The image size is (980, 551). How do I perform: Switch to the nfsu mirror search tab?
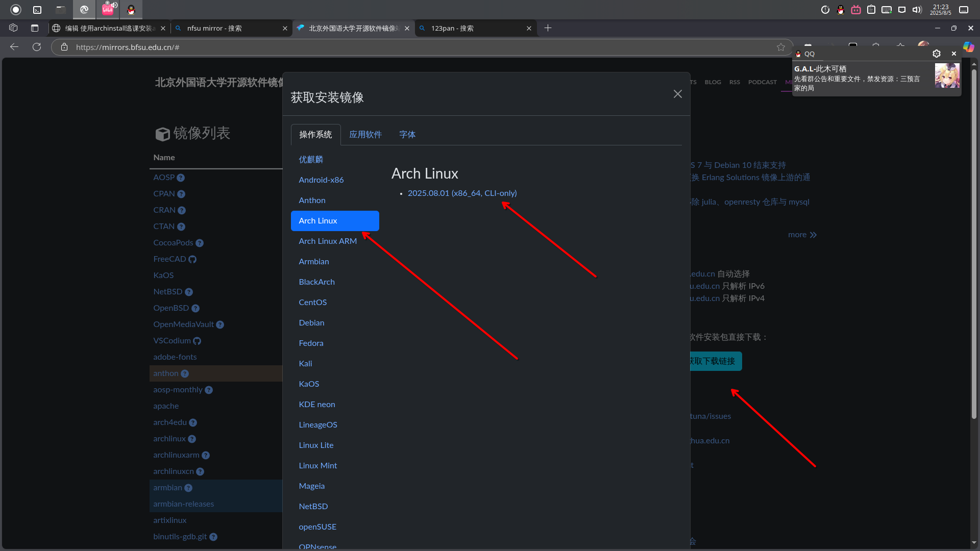[232, 28]
